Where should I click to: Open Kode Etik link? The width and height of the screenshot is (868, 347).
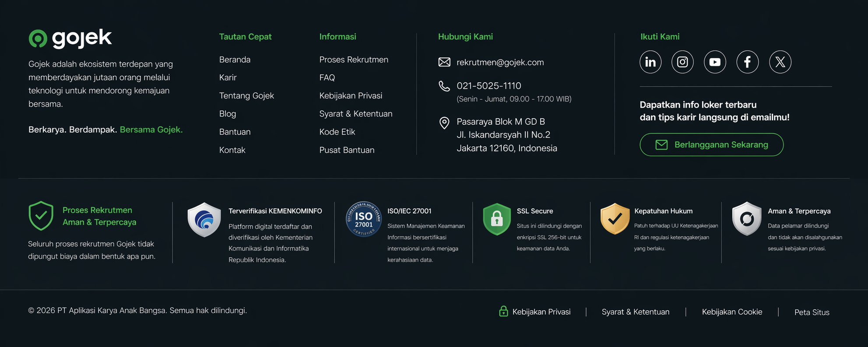[x=337, y=132]
